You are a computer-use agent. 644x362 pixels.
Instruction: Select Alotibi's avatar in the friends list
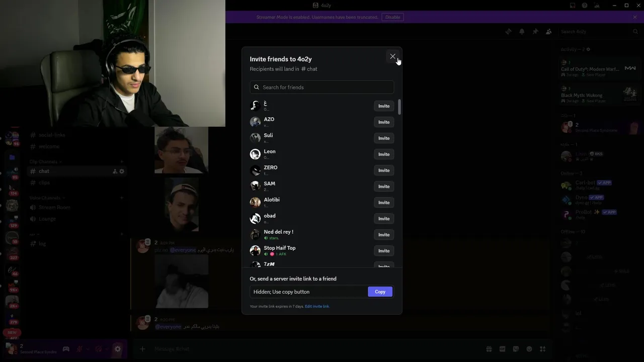(255, 202)
